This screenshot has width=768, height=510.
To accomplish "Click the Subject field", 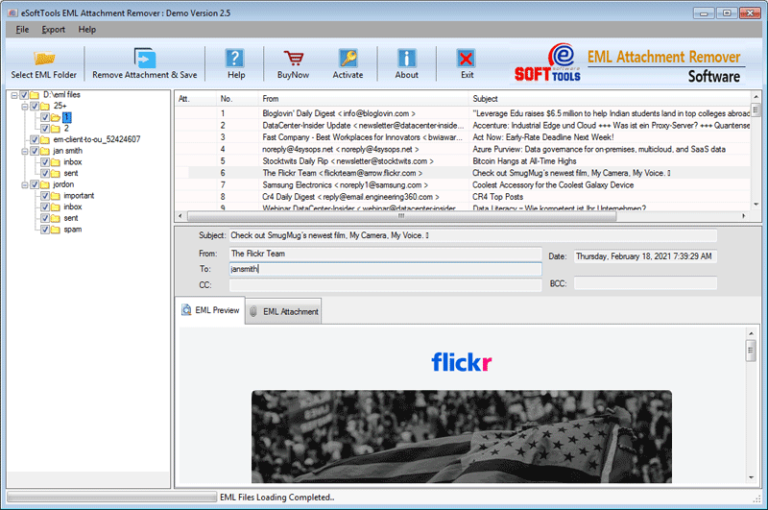I will 473,236.
